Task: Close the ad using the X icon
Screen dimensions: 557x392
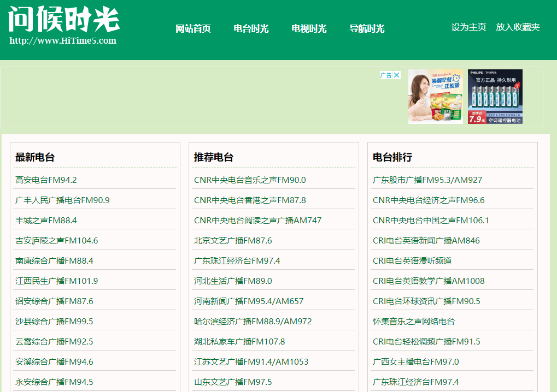Action: 397,75
